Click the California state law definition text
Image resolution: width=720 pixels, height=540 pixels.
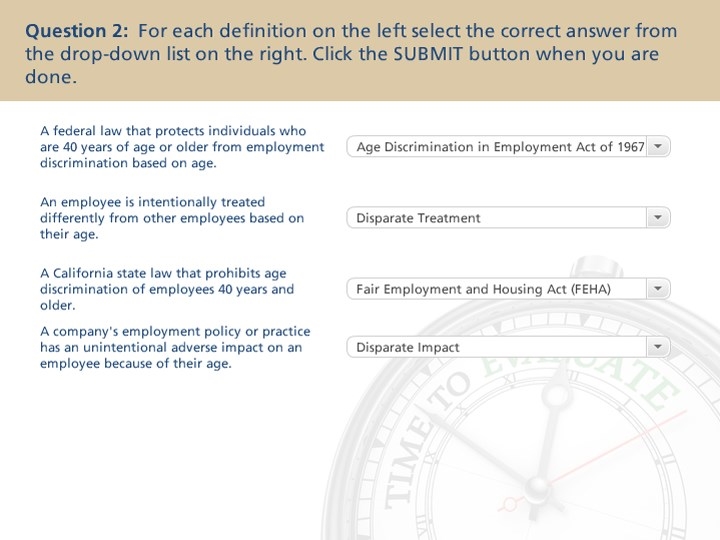[167, 289]
